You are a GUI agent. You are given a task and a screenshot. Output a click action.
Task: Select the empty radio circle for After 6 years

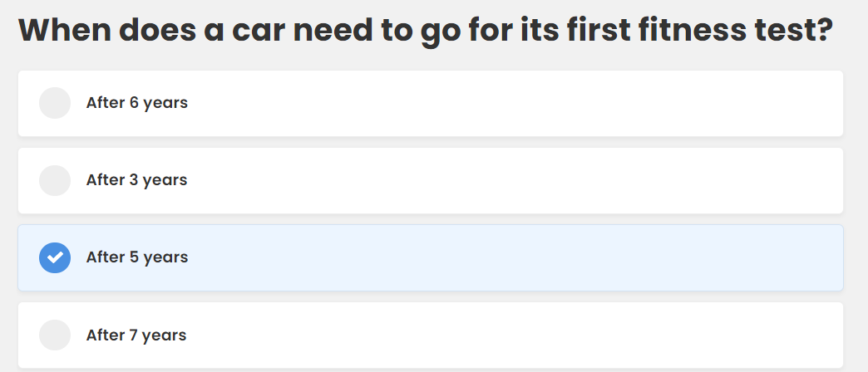point(55,103)
